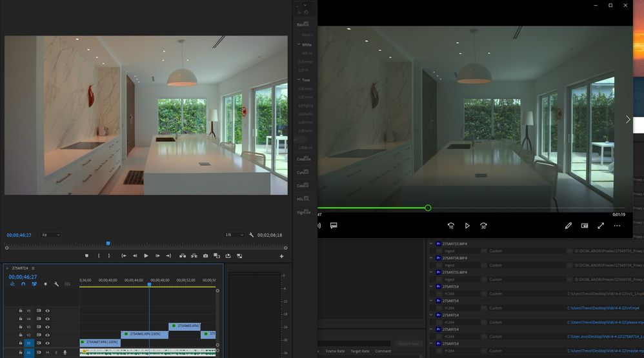Open the 275A9714 sequence panel menu
Image resolution: width=644 pixels, height=358 pixels.
pyautogui.click(x=34, y=268)
